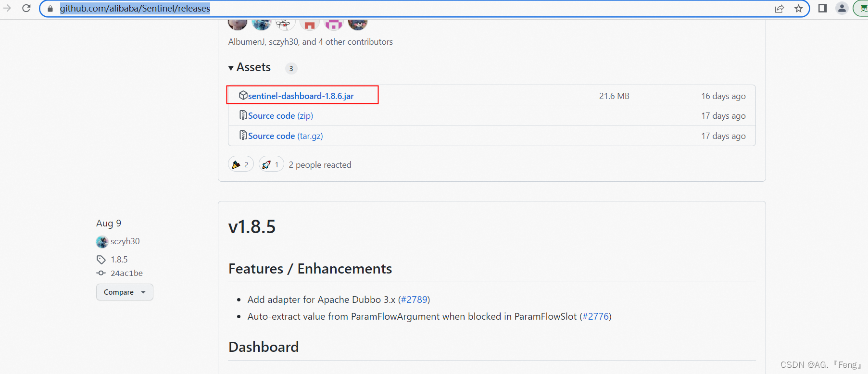
Task: Click the Apache Dubbo 3.x adapter line
Action: click(x=339, y=299)
